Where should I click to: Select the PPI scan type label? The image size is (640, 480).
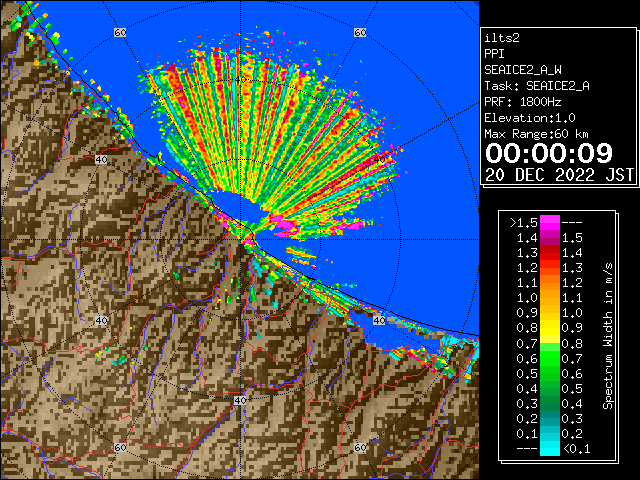494,54
